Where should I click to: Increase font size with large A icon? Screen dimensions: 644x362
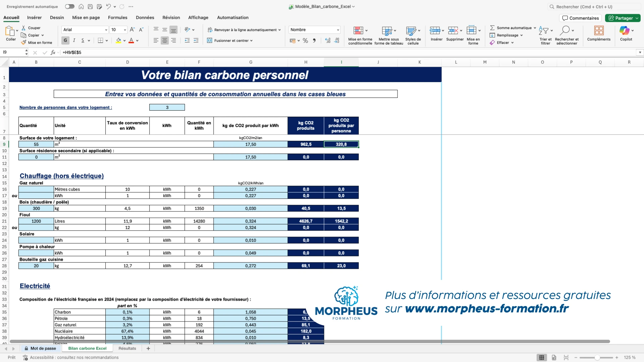point(132,29)
